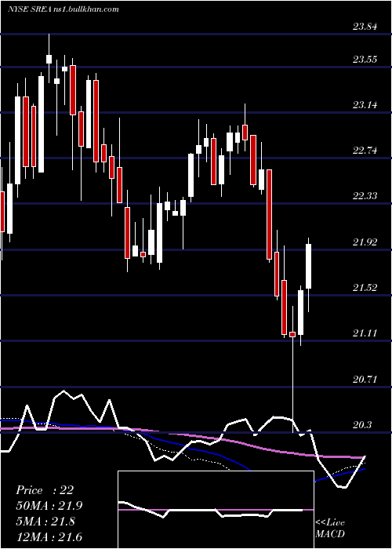Viewport: 392px width, 549px height.
Task: Click the 23.84 price axis label
Action: coord(365,27)
